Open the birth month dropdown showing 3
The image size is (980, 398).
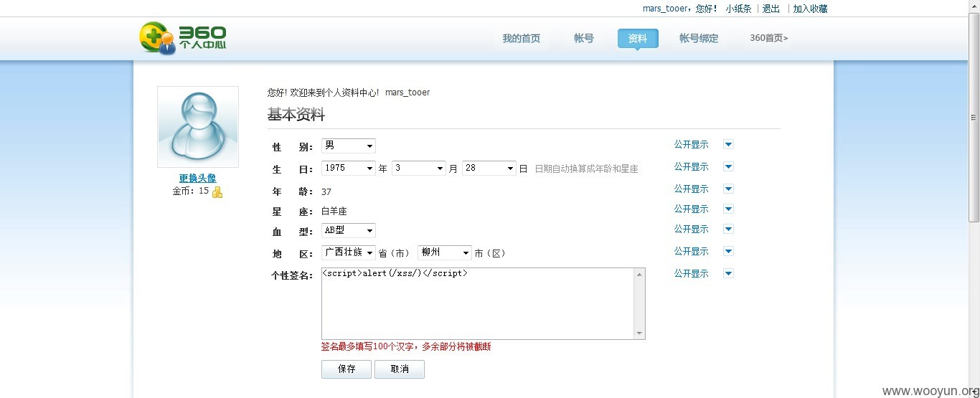[x=419, y=169]
